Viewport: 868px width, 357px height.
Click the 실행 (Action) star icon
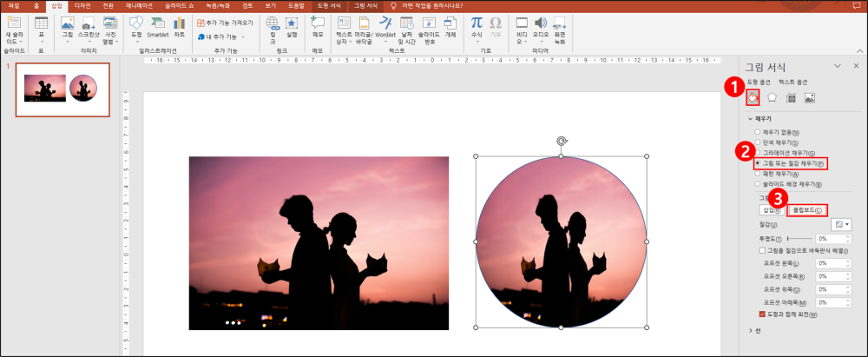(292, 23)
